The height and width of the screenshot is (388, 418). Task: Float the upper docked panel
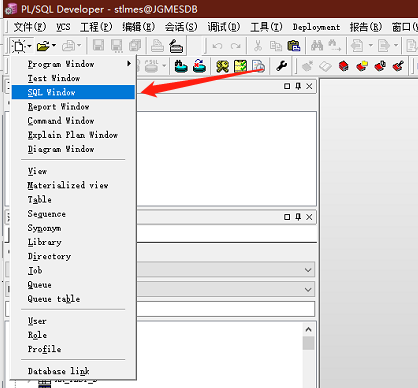287,86
